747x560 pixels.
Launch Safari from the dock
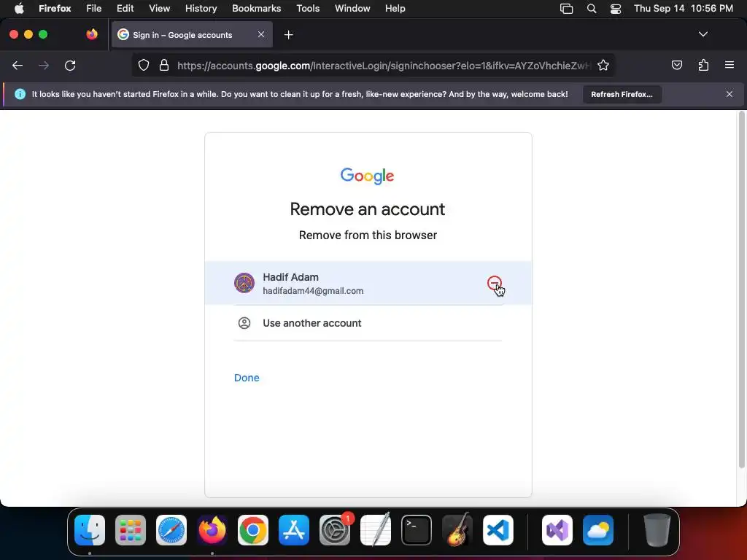[x=171, y=530]
